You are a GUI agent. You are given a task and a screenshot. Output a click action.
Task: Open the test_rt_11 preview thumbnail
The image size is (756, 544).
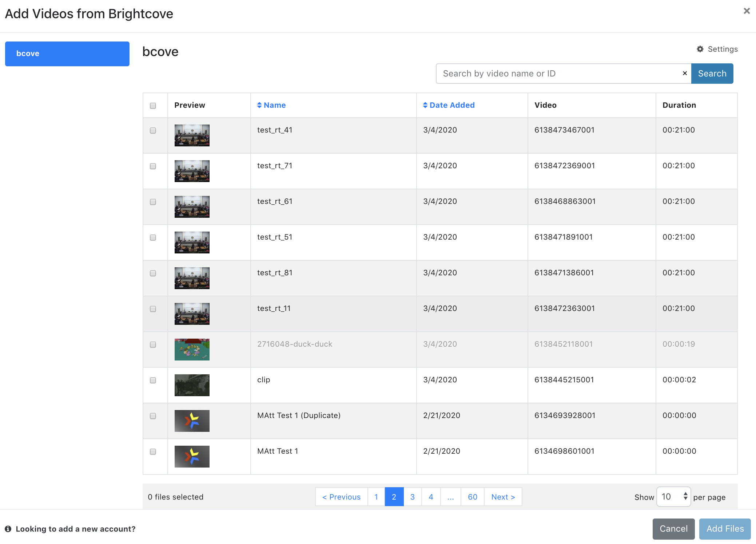192,314
